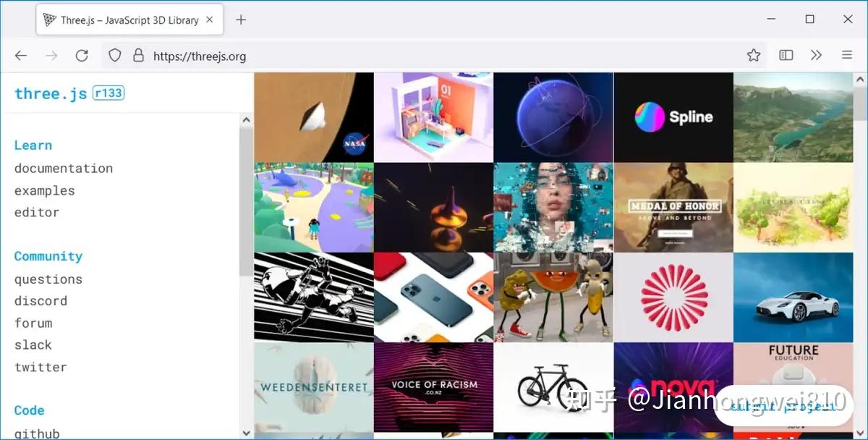Go back to previous page
The height and width of the screenshot is (440, 868).
pyautogui.click(x=21, y=56)
